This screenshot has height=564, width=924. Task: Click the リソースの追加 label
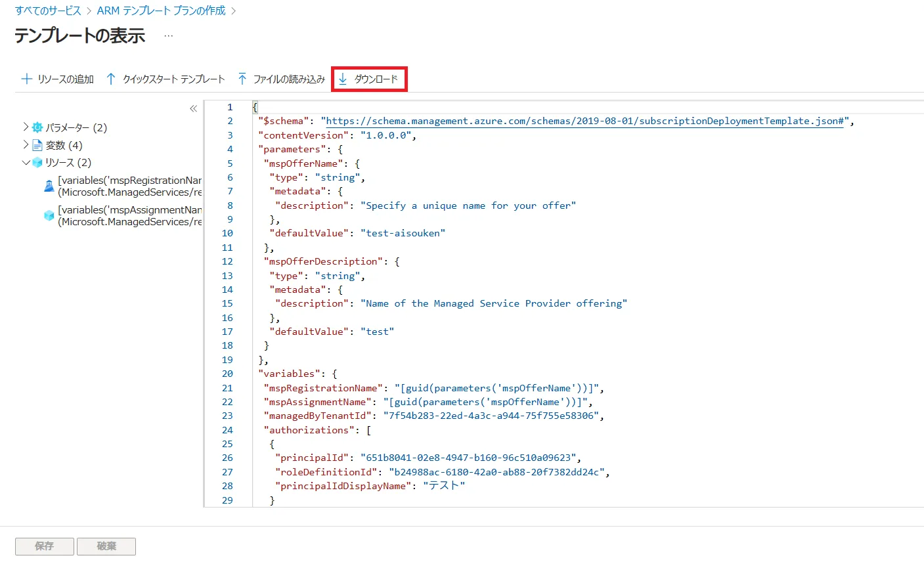tap(66, 79)
